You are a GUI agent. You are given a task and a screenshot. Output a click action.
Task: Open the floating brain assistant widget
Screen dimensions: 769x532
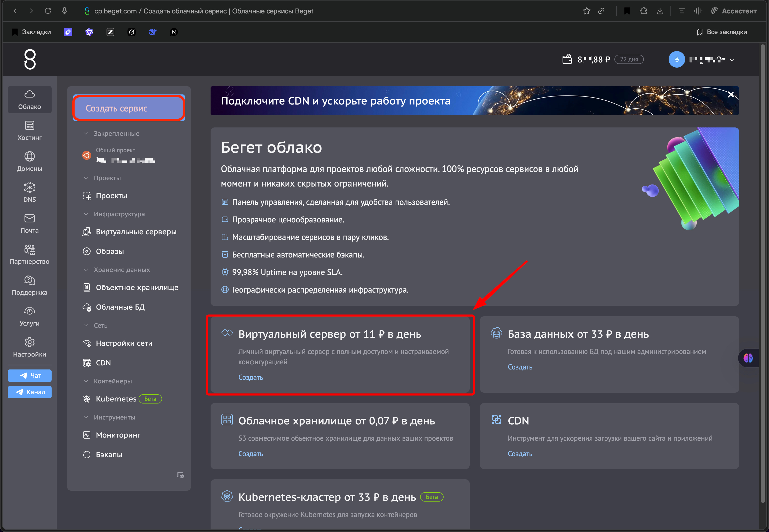748,358
